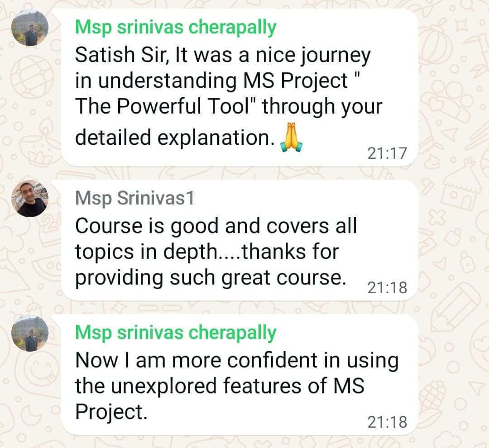The width and height of the screenshot is (489, 448).
Task: Tap the grey Msp Srinivas1 sender name
Action: (134, 198)
